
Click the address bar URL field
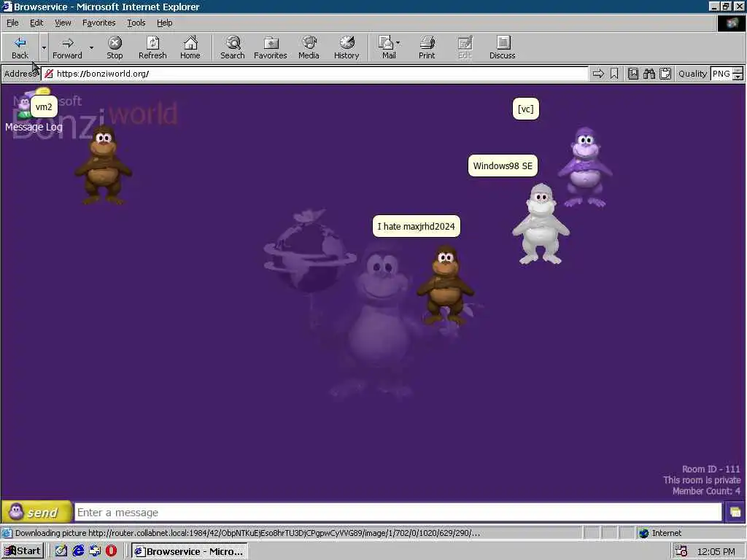(x=314, y=74)
